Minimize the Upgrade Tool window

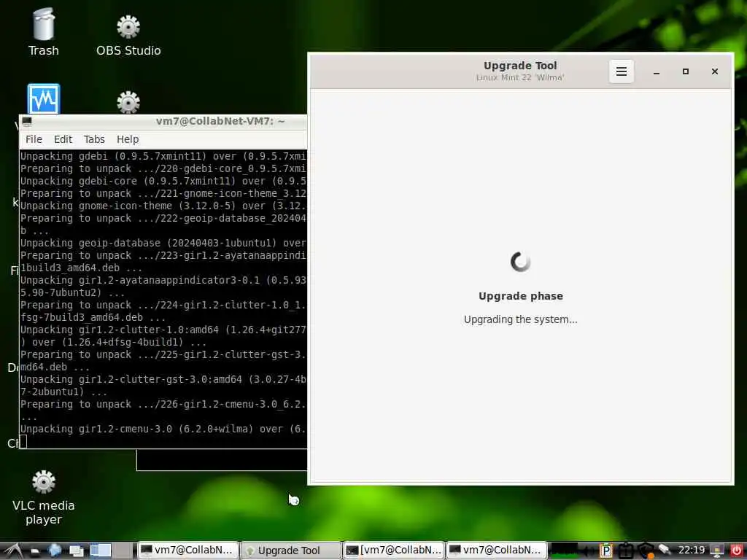coord(656,71)
